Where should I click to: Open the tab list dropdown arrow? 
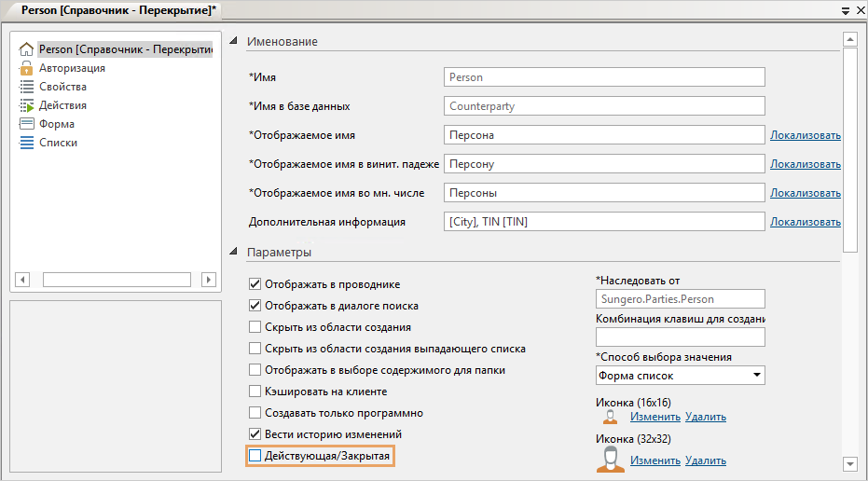point(846,10)
